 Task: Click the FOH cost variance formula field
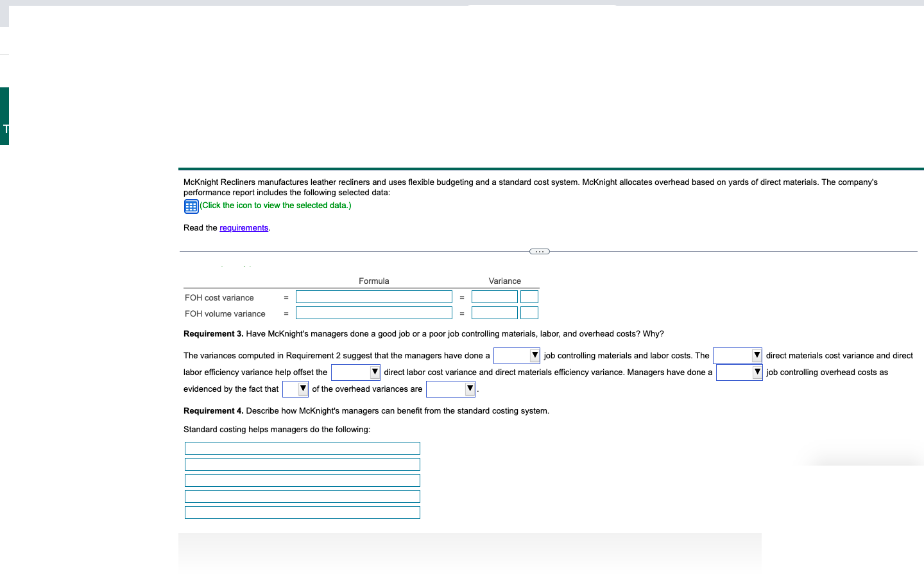[x=374, y=297]
